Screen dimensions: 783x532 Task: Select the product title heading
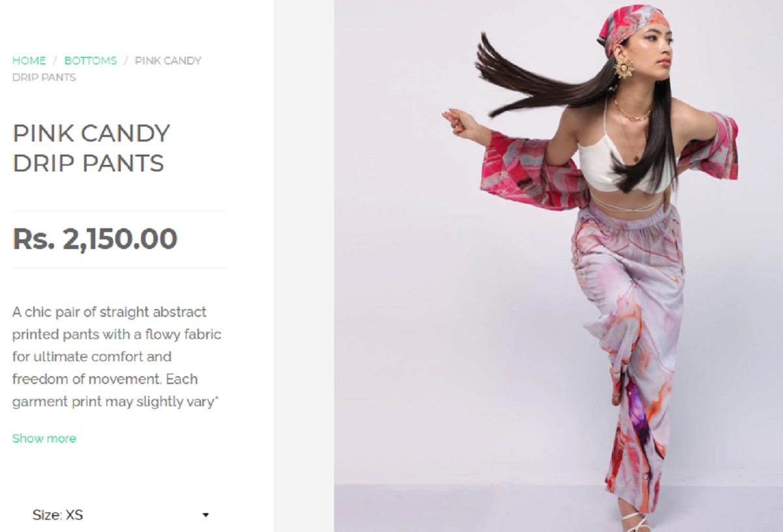click(91, 148)
